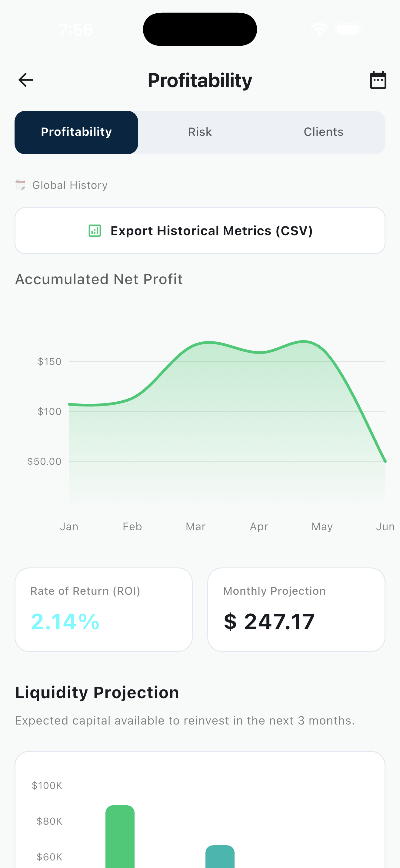
Task: Tap the Mar label on chart axis
Action: point(196,526)
